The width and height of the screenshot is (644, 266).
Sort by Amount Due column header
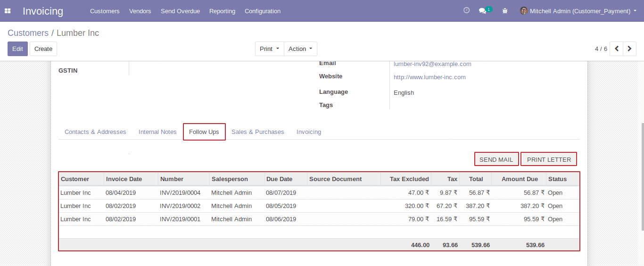coord(519,179)
